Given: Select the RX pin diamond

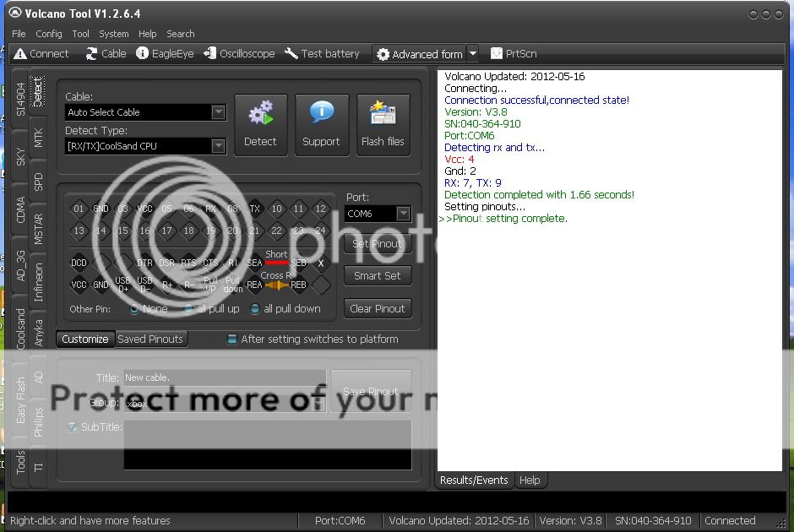Looking at the screenshot, I should [x=210, y=209].
